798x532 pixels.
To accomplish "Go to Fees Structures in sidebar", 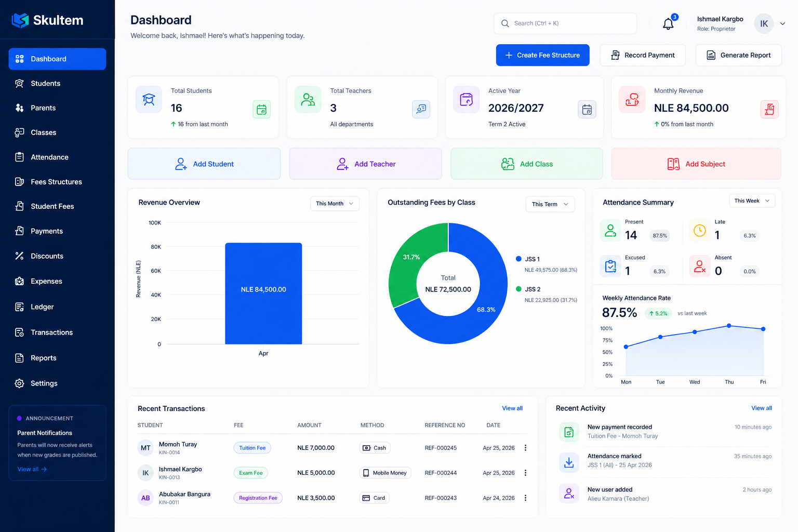I will click(57, 182).
